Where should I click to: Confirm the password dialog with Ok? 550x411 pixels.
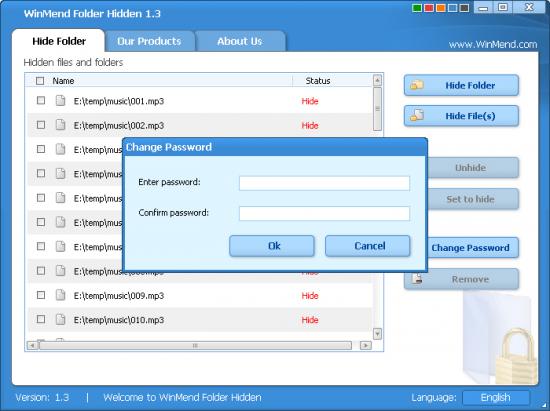tap(272, 246)
